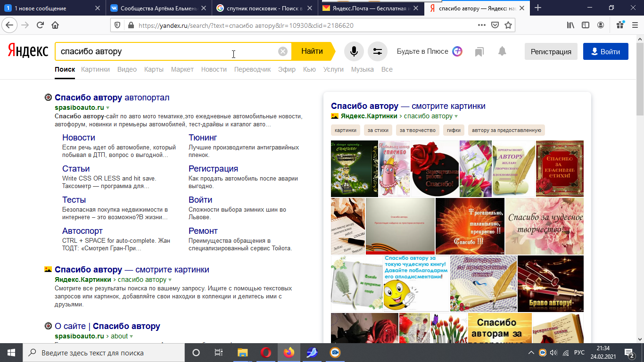Viewport: 644px width, 362px height.
Task: Open Ремонт sitelink
Action: 203,231
